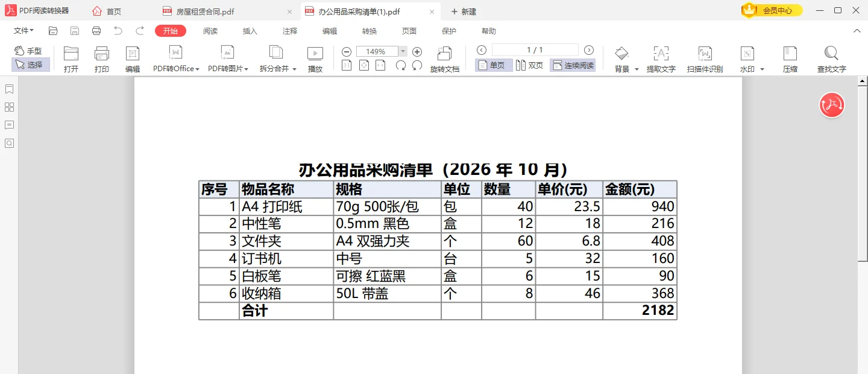Click the small printer icon beside save

point(96,31)
